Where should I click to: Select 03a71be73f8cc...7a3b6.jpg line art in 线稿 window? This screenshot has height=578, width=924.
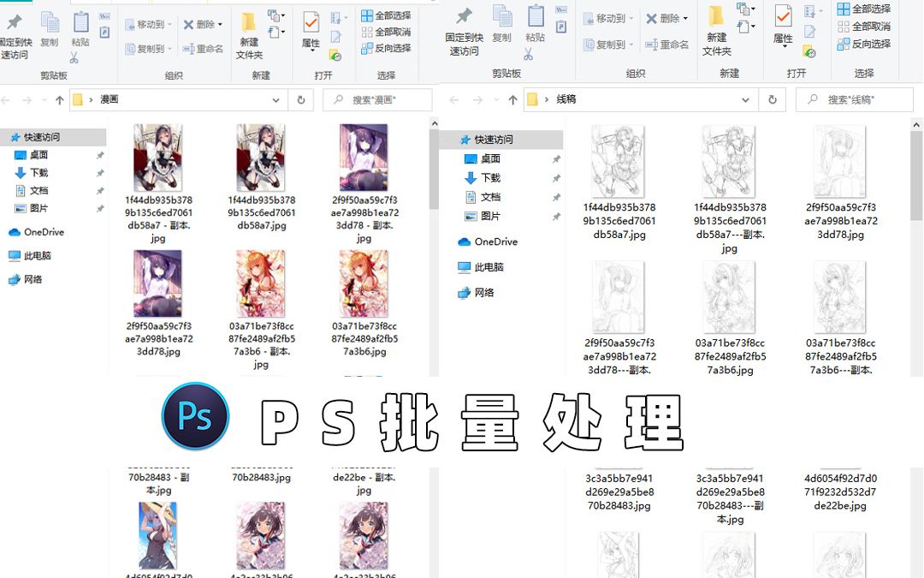click(729, 297)
